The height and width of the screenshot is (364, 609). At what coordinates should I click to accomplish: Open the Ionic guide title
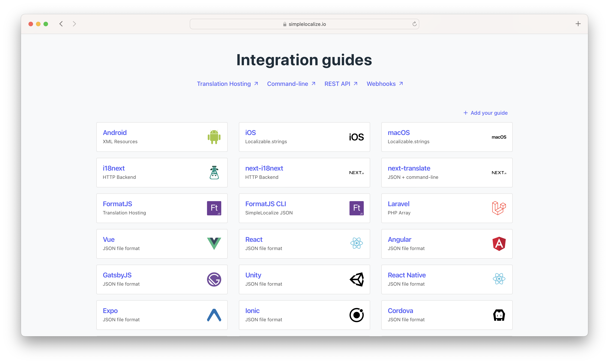pyautogui.click(x=252, y=311)
